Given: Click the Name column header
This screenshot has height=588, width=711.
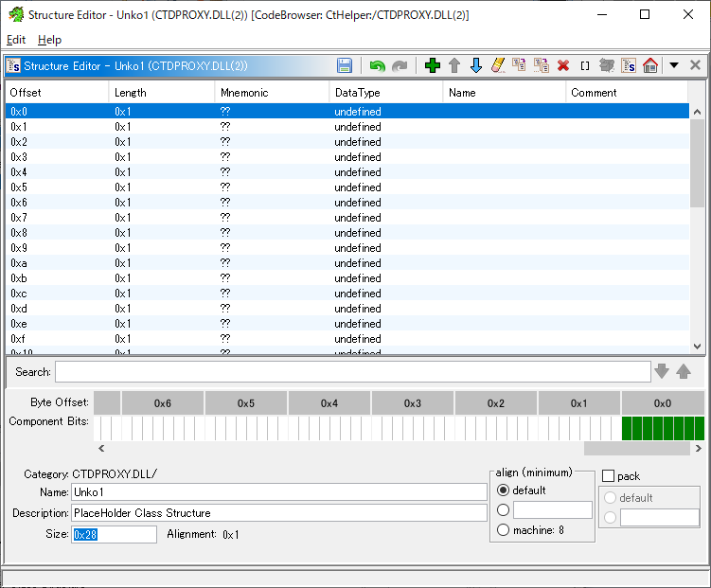Looking at the screenshot, I should coord(505,93).
